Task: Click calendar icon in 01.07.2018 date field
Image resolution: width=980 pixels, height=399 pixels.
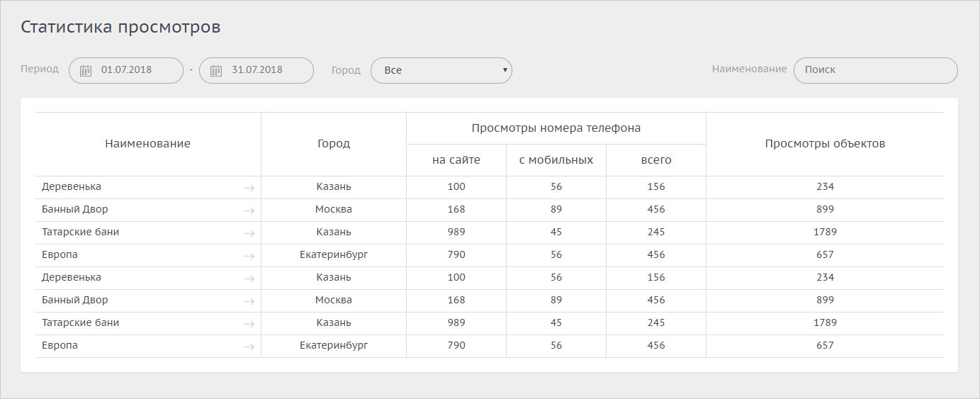Action: tap(86, 70)
